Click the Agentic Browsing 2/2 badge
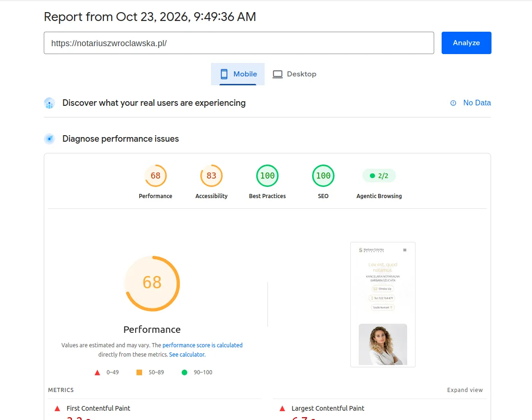This screenshot has width=532, height=420. click(x=379, y=176)
